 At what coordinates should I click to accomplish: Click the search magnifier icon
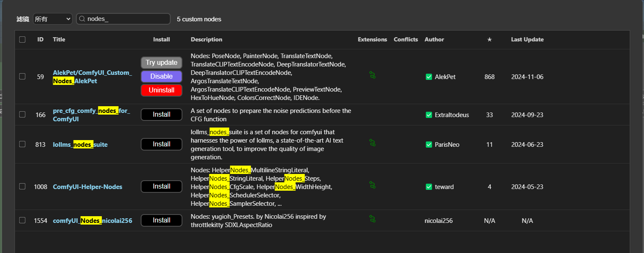coord(82,19)
